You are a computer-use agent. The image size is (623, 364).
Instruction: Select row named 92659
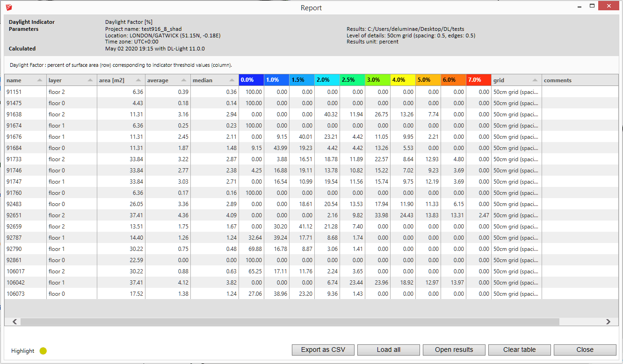(311, 227)
